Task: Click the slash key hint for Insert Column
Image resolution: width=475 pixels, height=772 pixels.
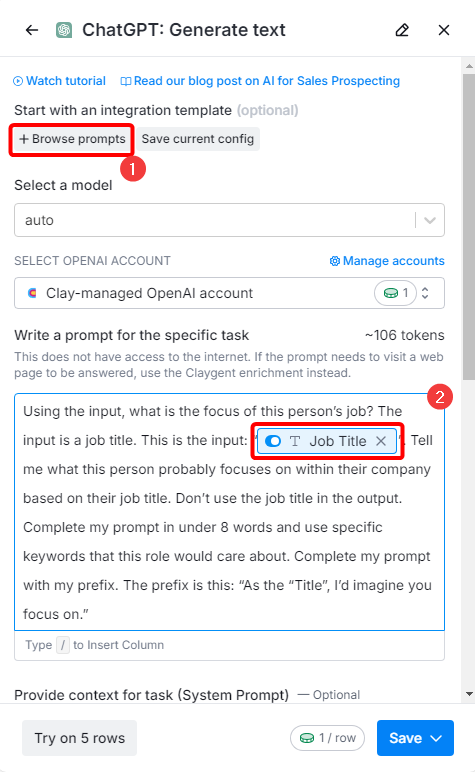Action: [63, 645]
